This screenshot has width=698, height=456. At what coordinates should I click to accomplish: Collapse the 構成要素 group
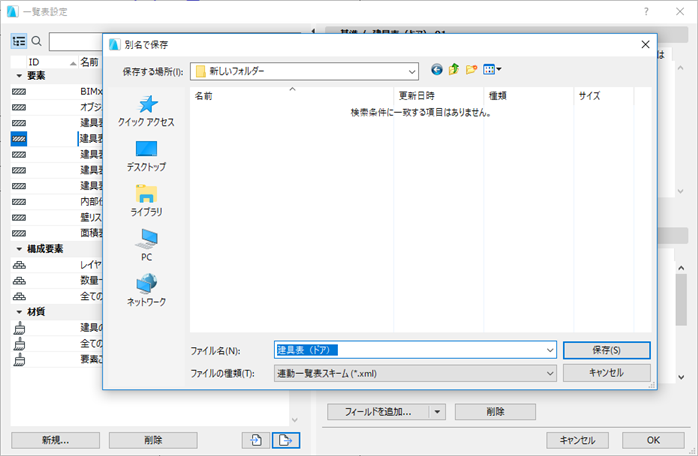click(19, 249)
